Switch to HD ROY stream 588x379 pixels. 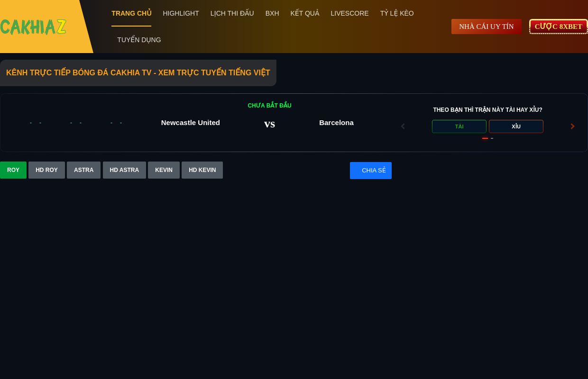[x=46, y=170]
